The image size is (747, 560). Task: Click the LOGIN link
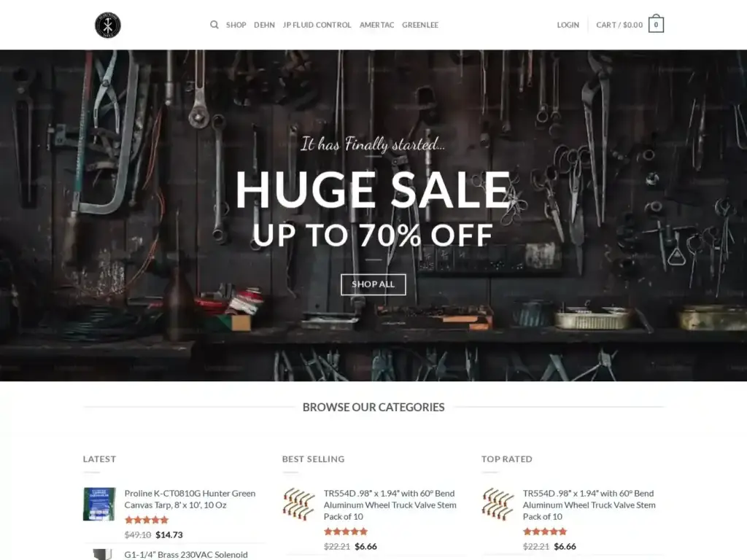(568, 25)
